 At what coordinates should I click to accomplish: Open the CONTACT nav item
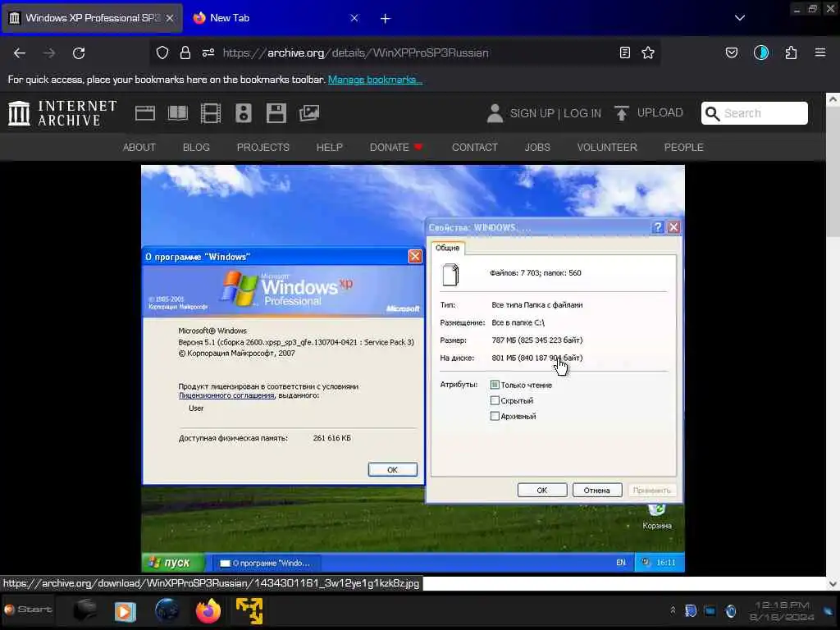tap(475, 148)
